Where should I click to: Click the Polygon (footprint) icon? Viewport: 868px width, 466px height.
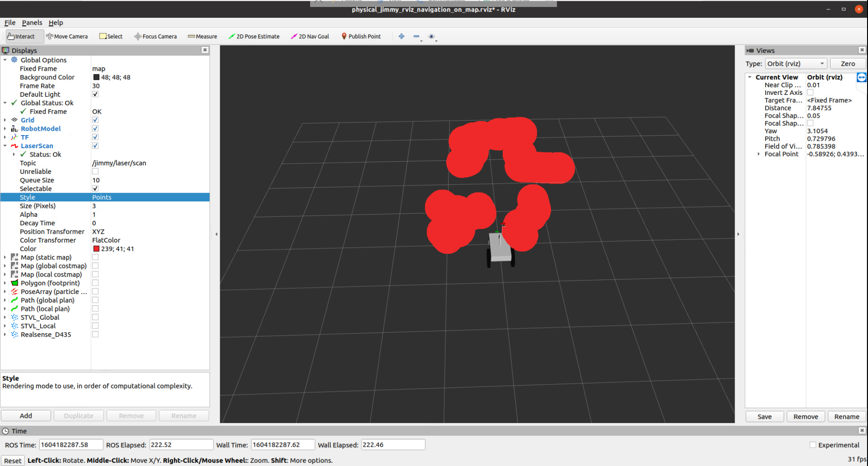click(x=14, y=283)
